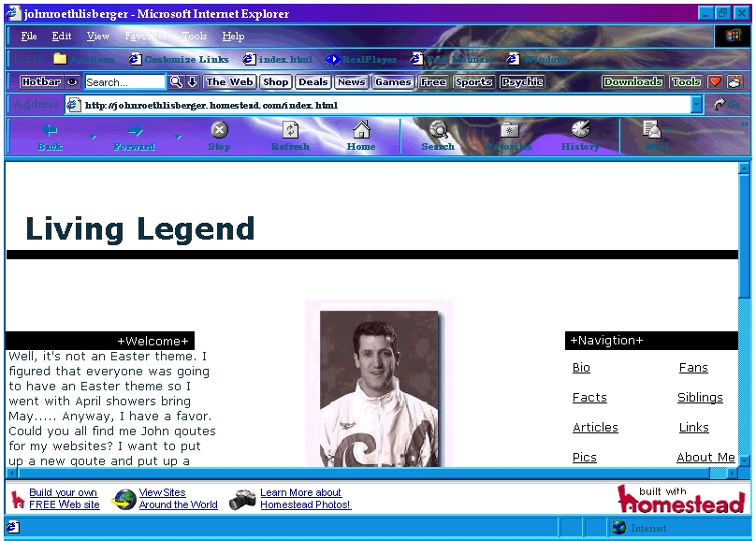Open the Facts navigation link
Screen dimensions: 756x541
[x=589, y=397]
